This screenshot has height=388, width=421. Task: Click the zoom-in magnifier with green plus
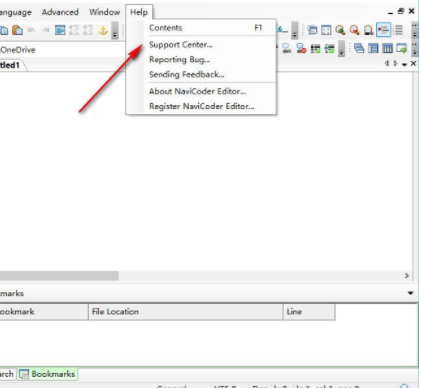pos(340,30)
